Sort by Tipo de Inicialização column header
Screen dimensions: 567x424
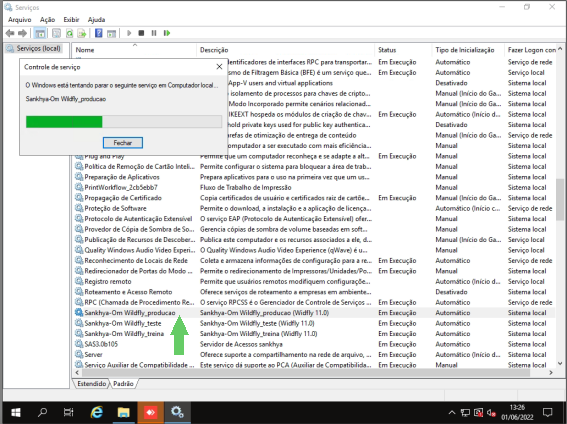tap(468, 50)
